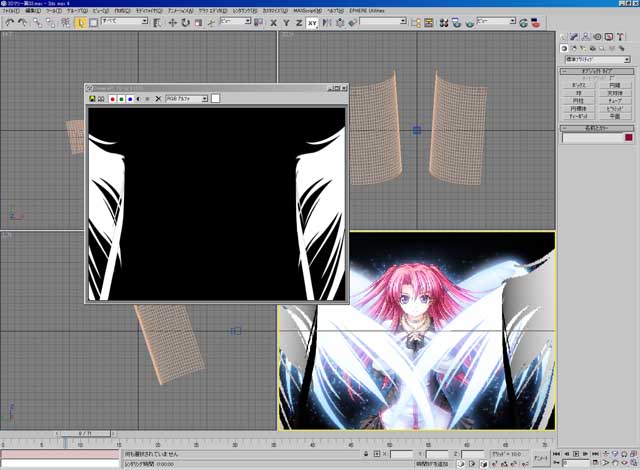Switch to the Utilities hammer panel
640x470 pixels.
(x=620, y=37)
